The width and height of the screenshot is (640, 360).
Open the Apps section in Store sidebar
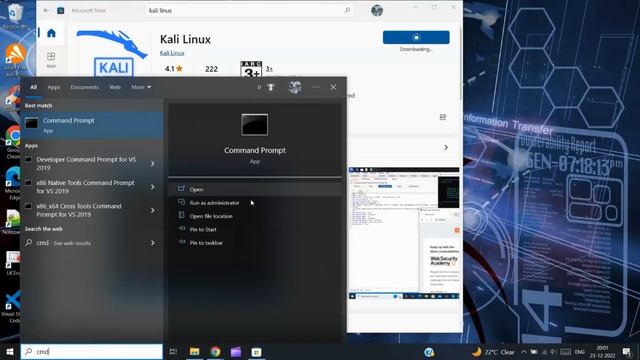[x=51, y=60]
